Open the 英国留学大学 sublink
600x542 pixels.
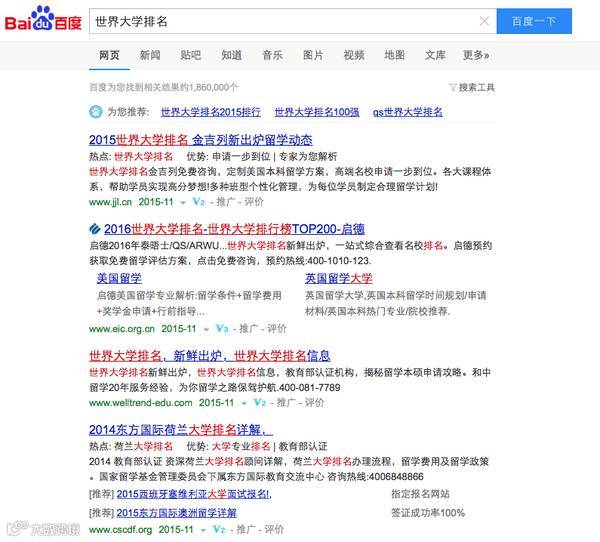tap(339, 278)
